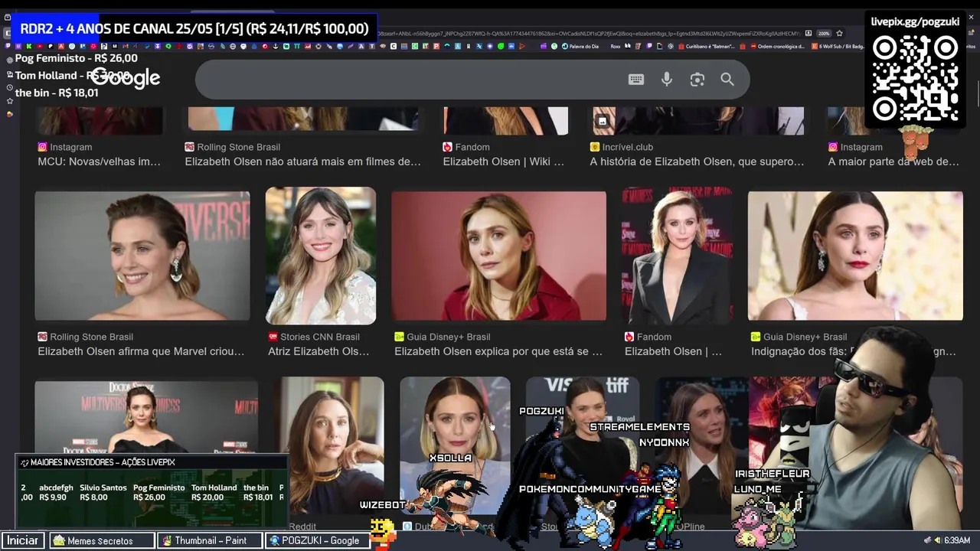Click the 6:39AM taskbar clock
The height and width of the screenshot is (551, 980).
pos(956,540)
